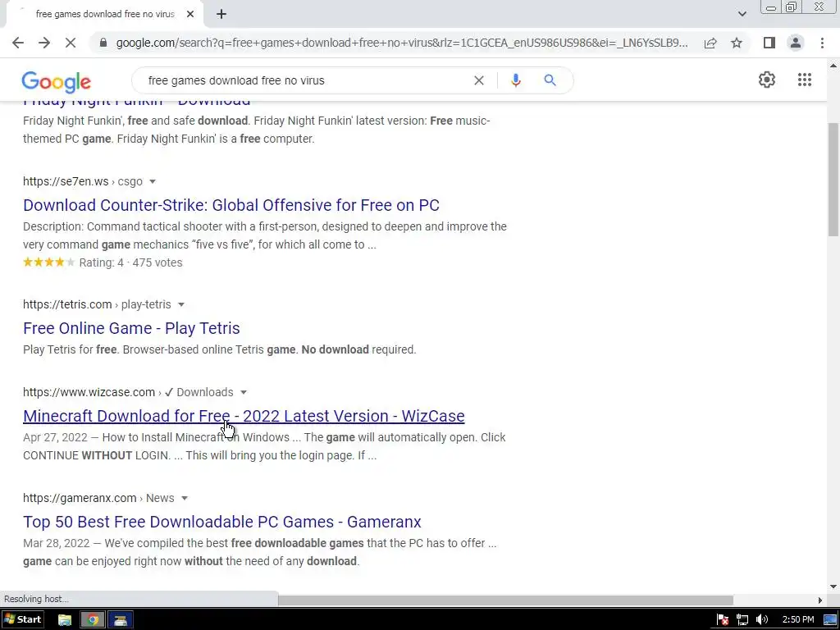Expand options arrow beside se7en.ws csgo
Screen dimensions: 840x630
pos(153,181)
